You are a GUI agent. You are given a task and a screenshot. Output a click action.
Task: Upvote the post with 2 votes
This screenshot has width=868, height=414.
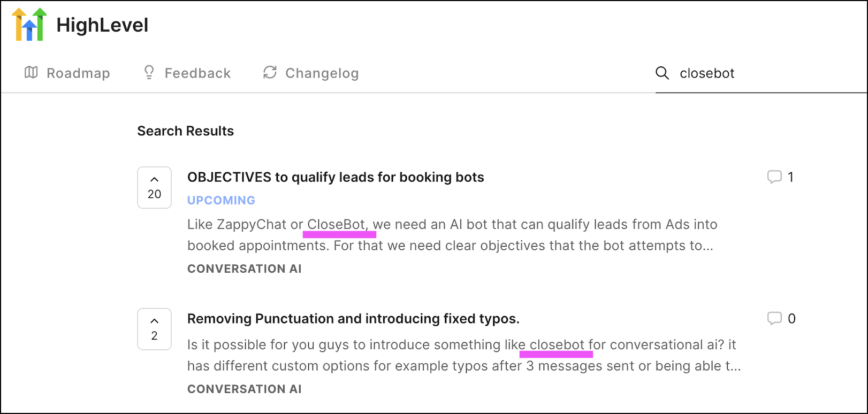154,329
